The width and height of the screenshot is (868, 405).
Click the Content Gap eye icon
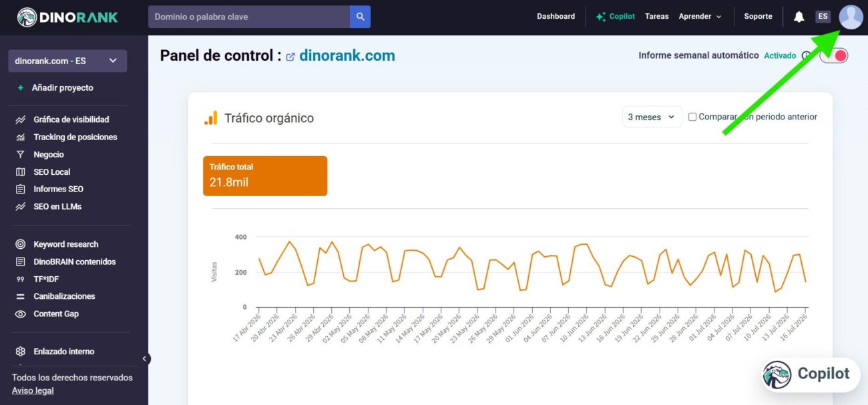(20, 314)
